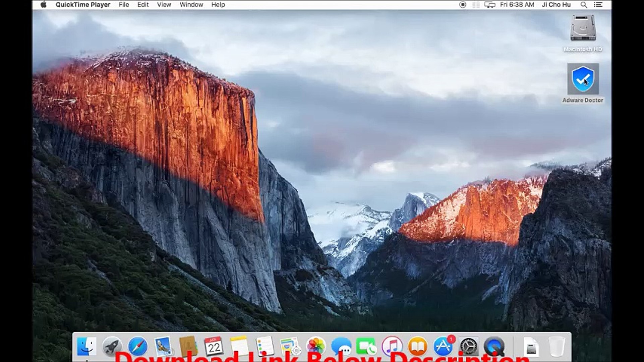Launch iTunes from the dock

pos(392,346)
